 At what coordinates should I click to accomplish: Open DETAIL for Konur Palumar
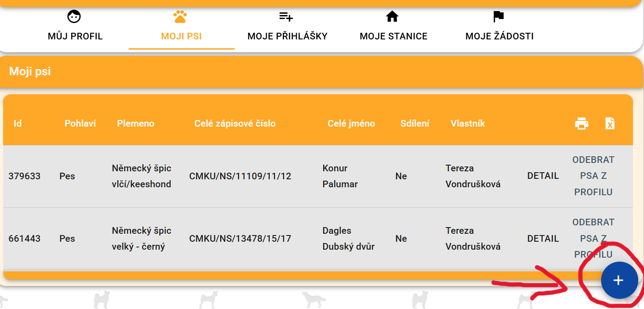pyautogui.click(x=543, y=176)
